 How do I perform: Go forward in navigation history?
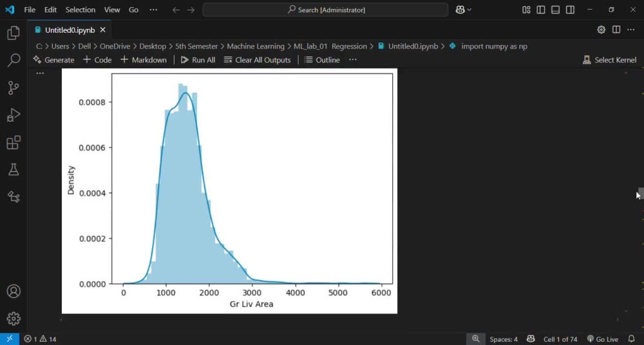point(191,10)
